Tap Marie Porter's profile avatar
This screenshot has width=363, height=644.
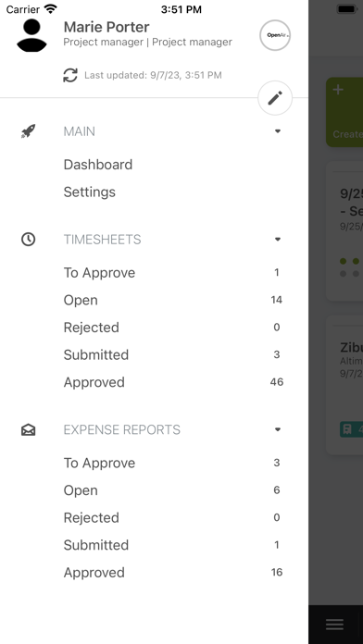click(x=31, y=35)
